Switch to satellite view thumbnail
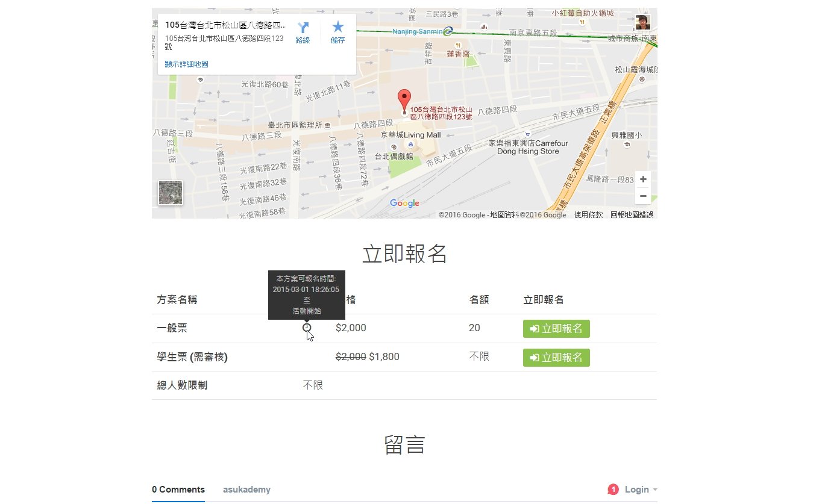Screen dimensions: 822x504 pos(170,193)
